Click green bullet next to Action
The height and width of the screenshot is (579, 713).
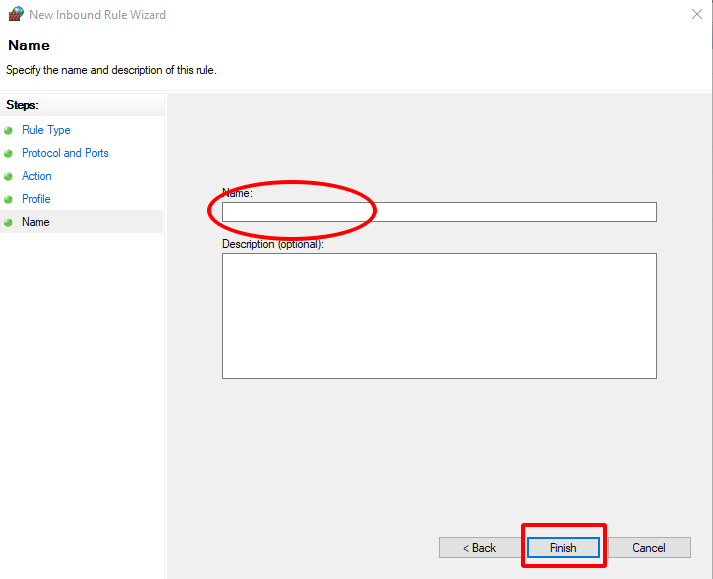coord(8,176)
